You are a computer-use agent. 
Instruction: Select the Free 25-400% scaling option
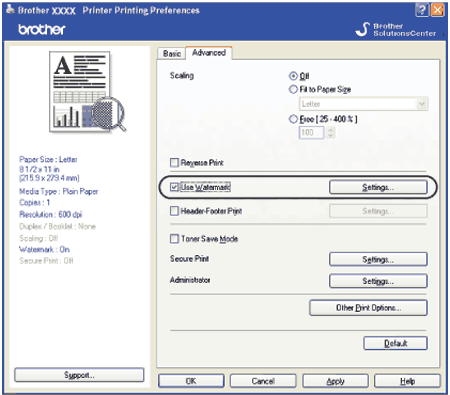(293, 119)
